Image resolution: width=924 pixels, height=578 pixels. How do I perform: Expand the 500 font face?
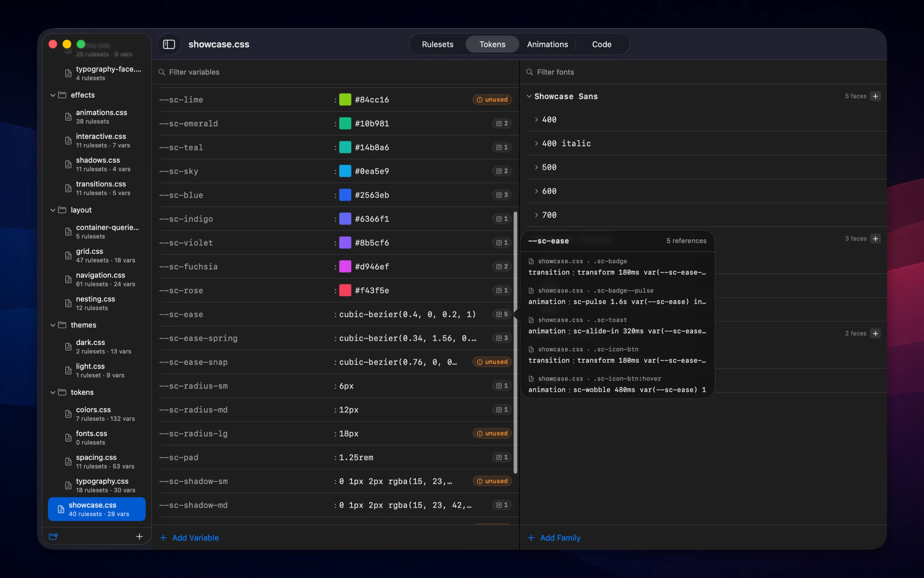click(536, 167)
